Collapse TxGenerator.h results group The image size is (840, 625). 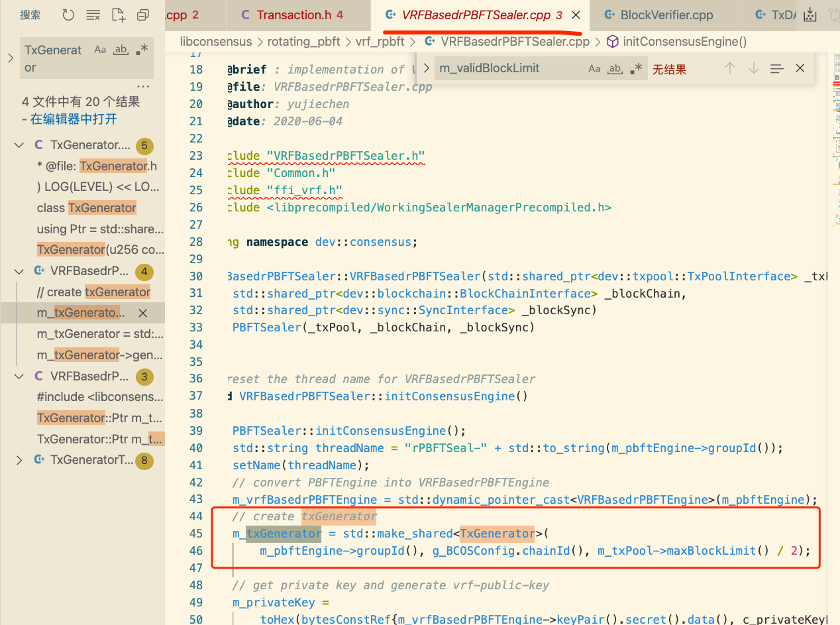pos(19,145)
